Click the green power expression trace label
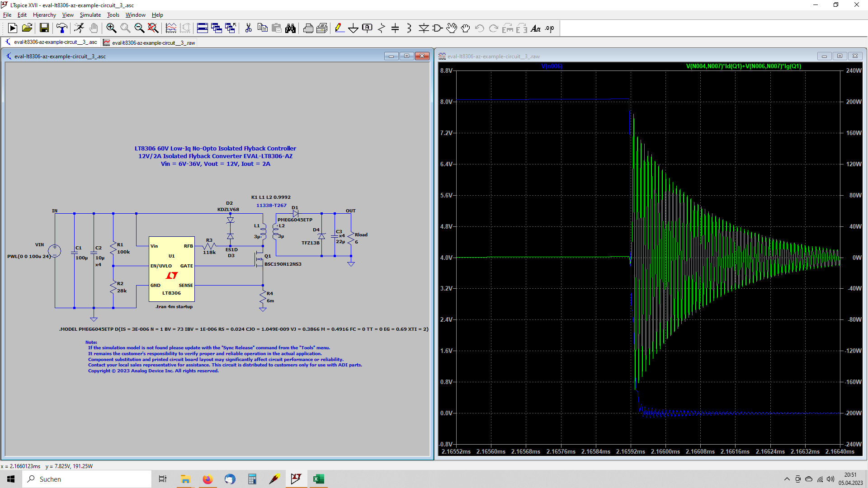This screenshot has width=868, height=488. coord(744,66)
